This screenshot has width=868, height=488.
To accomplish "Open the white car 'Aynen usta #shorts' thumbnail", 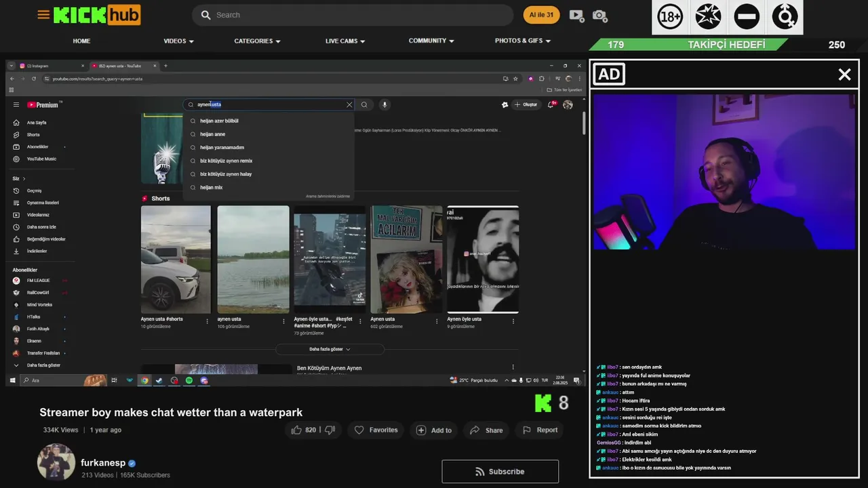I will pos(176,260).
